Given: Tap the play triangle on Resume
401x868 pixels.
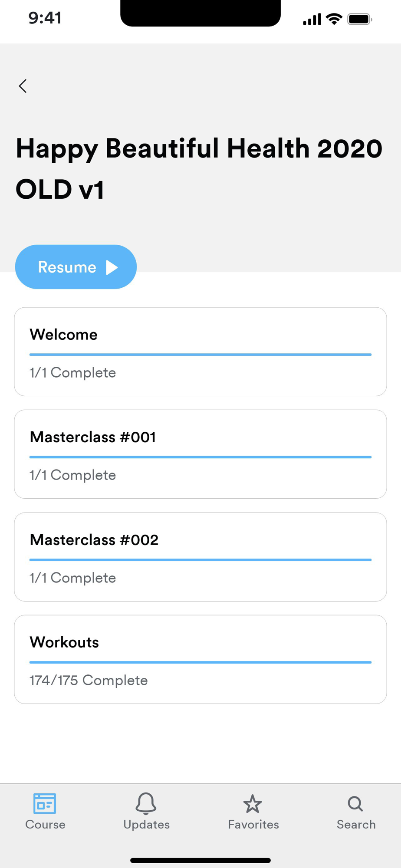Looking at the screenshot, I should point(112,267).
